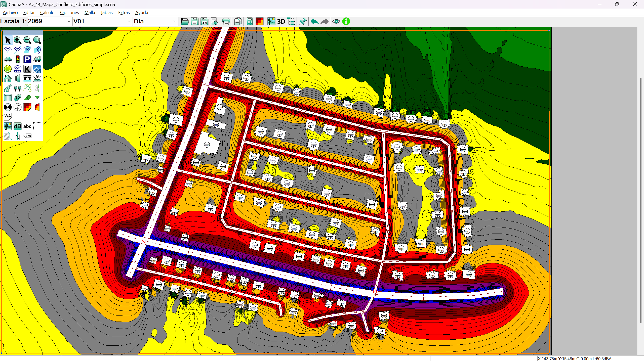644x362 pixels.
Task: Open the V01 variant dropdown
Action: point(129,21)
